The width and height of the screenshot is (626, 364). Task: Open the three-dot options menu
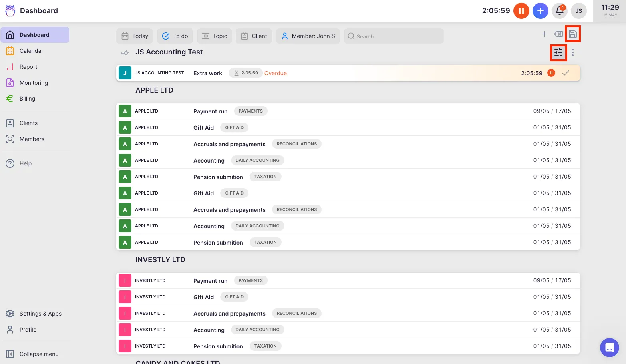(x=573, y=52)
